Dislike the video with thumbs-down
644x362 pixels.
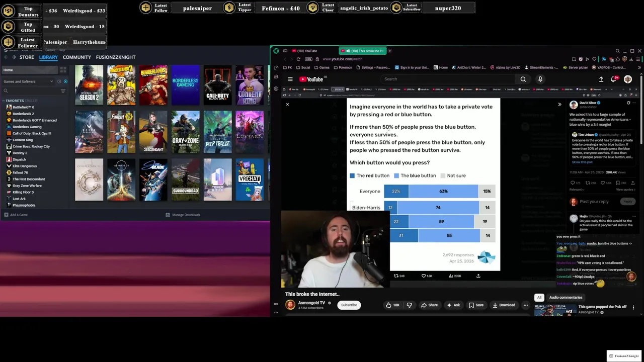pyautogui.click(x=409, y=305)
